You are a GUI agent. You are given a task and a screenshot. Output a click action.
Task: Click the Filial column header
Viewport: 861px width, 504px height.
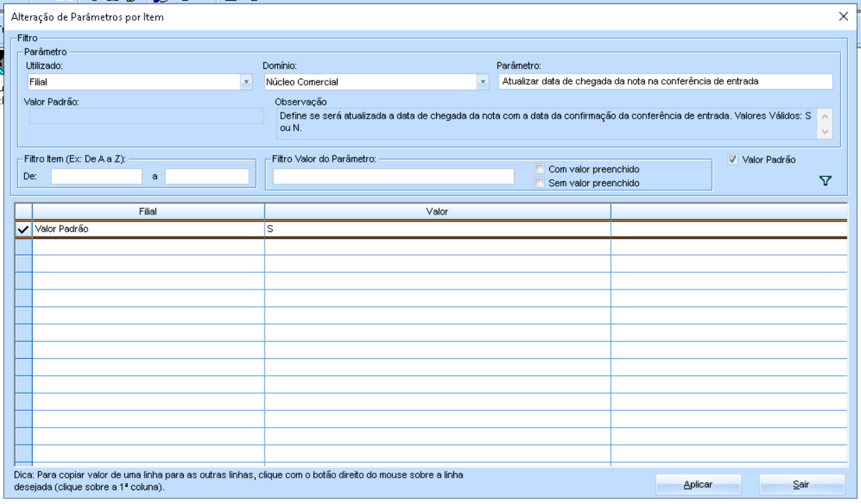tap(148, 210)
